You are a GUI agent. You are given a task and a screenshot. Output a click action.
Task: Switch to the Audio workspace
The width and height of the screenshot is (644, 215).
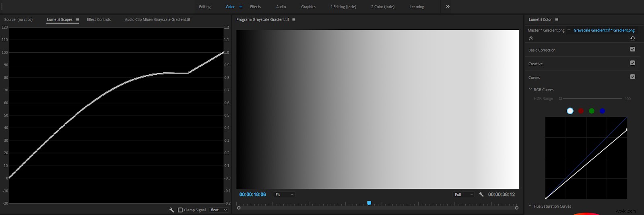point(281,7)
